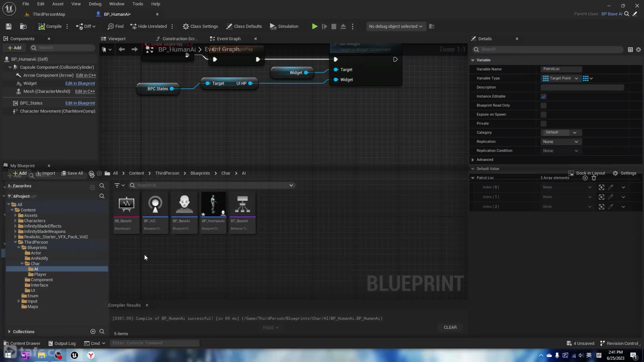Click the Compile toolbar button
This screenshot has width=644, height=362.
(x=50, y=26)
